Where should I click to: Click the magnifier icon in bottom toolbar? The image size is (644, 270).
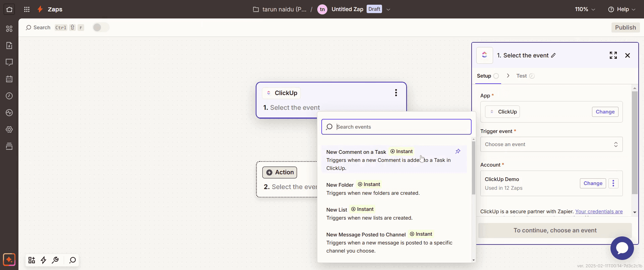[x=72, y=260]
